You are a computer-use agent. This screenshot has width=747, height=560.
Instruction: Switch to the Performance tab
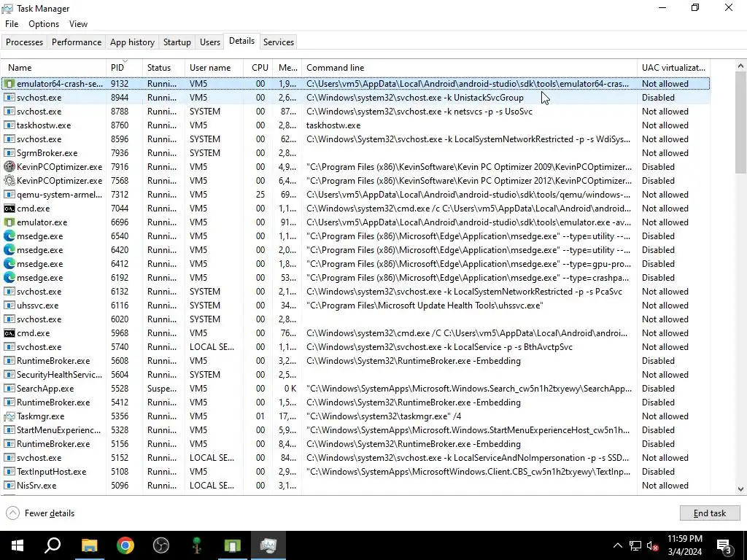tap(77, 42)
